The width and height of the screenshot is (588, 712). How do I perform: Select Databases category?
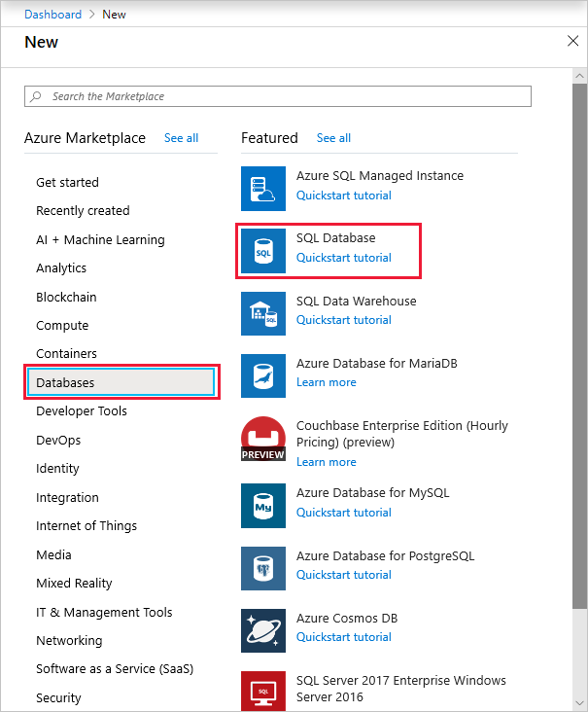click(x=121, y=382)
